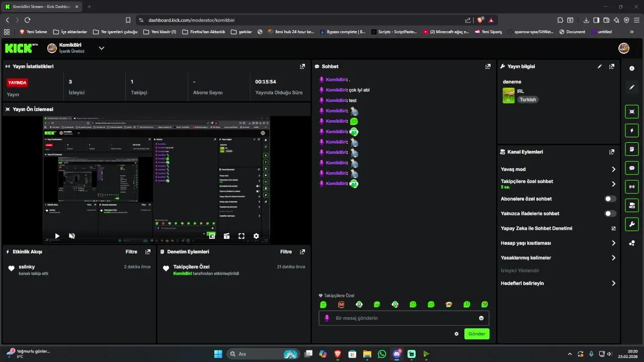Click the taskbar Ara search box
This screenshot has height=362, width=644.
263,354
